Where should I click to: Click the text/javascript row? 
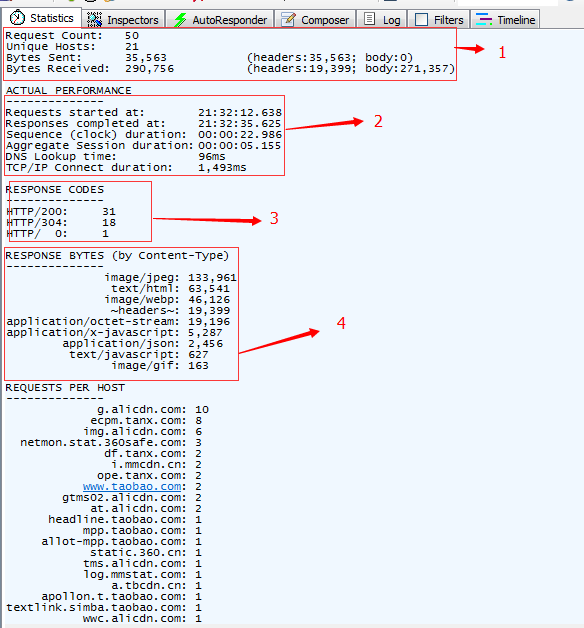pyautogui.click(x=139, y=355)
